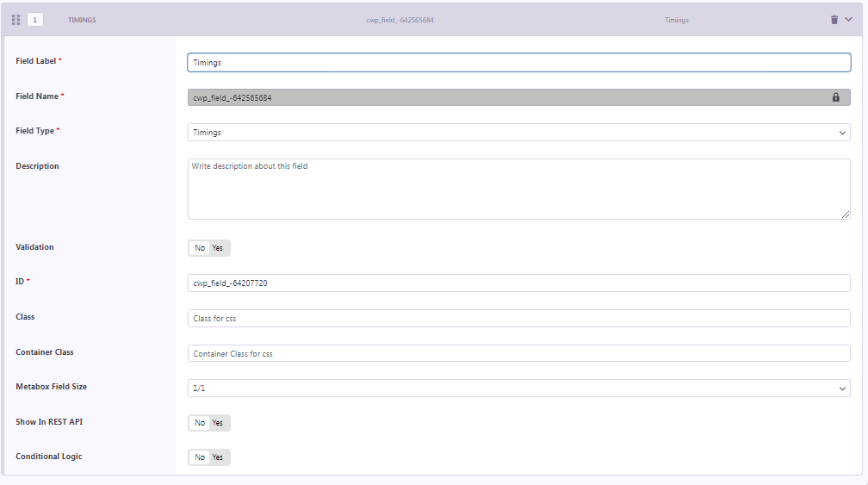Click the Timings type text in header
This screenshot has width=868, height=485.
[677, 20]
